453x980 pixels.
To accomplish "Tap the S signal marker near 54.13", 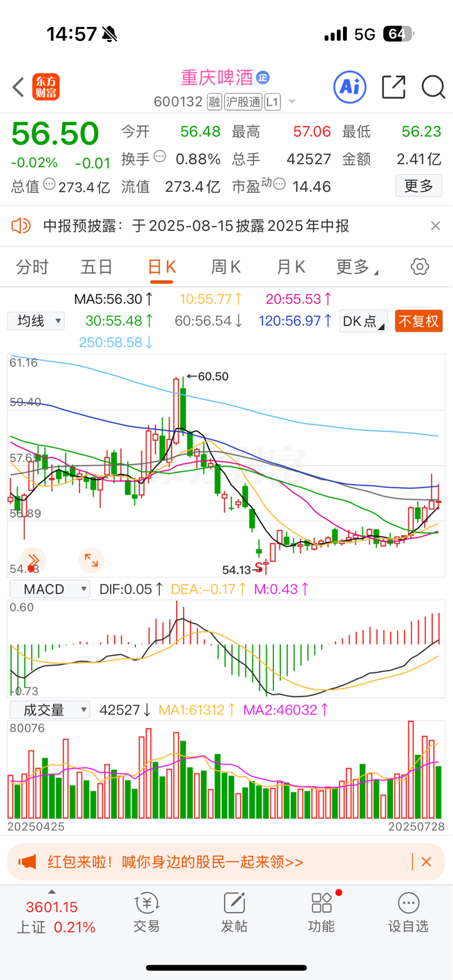I will (x=259, y=569).
